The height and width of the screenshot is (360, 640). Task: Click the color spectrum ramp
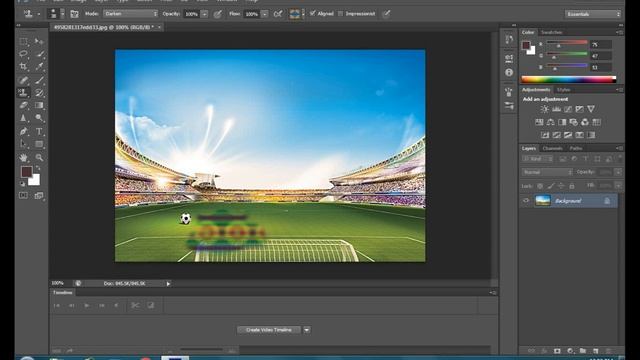click(568, 80)
